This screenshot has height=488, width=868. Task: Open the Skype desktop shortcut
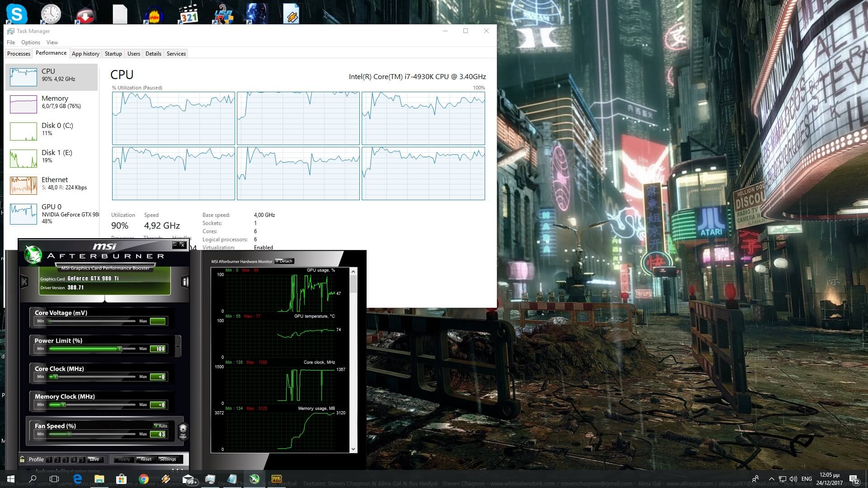[16, 14]
